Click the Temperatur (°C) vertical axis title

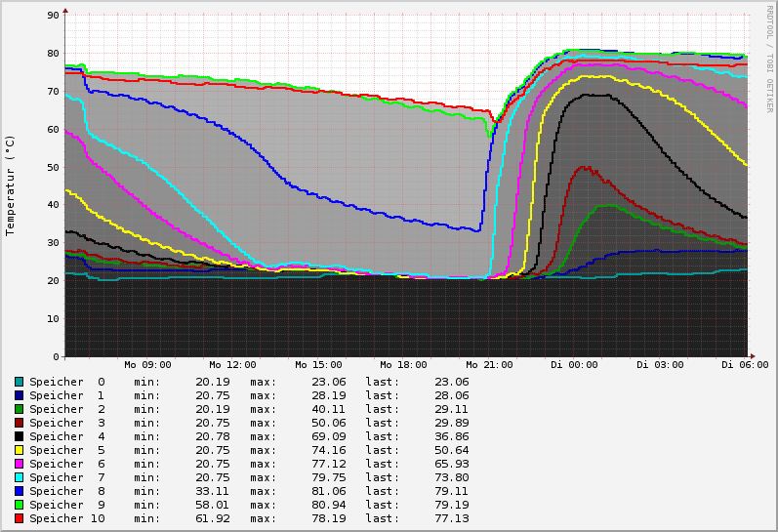tap(11, 185)
